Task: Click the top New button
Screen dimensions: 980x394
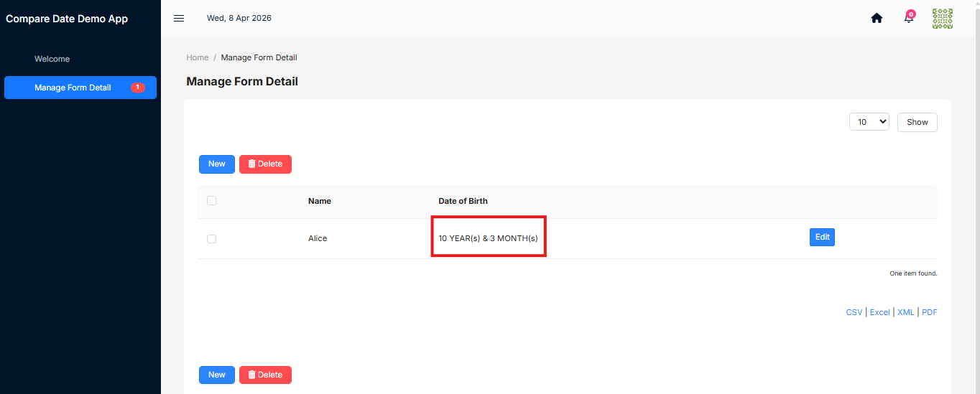Action: pyautogui.click(x=217, y=164)
